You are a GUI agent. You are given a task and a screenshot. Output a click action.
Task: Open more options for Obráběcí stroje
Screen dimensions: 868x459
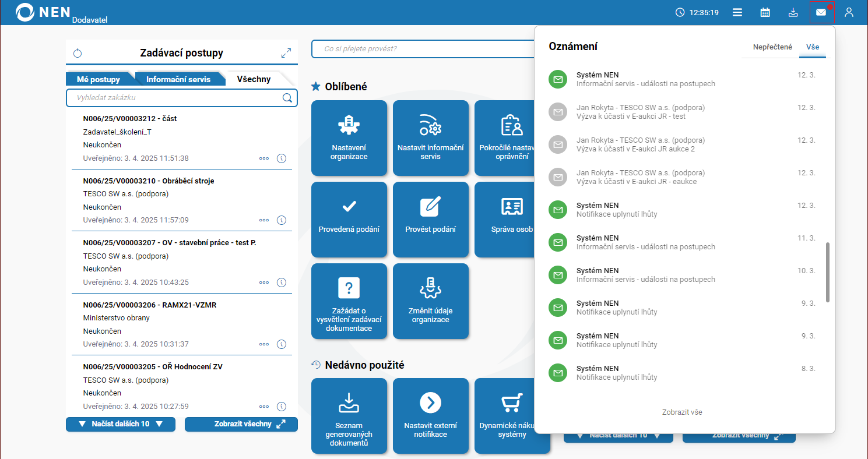coord(264,220)
